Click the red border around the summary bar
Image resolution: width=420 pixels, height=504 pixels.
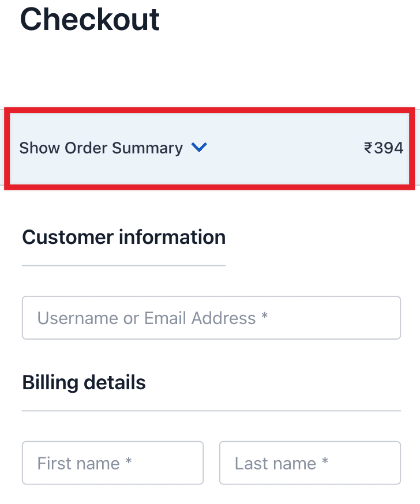click(x=210, y=110)
